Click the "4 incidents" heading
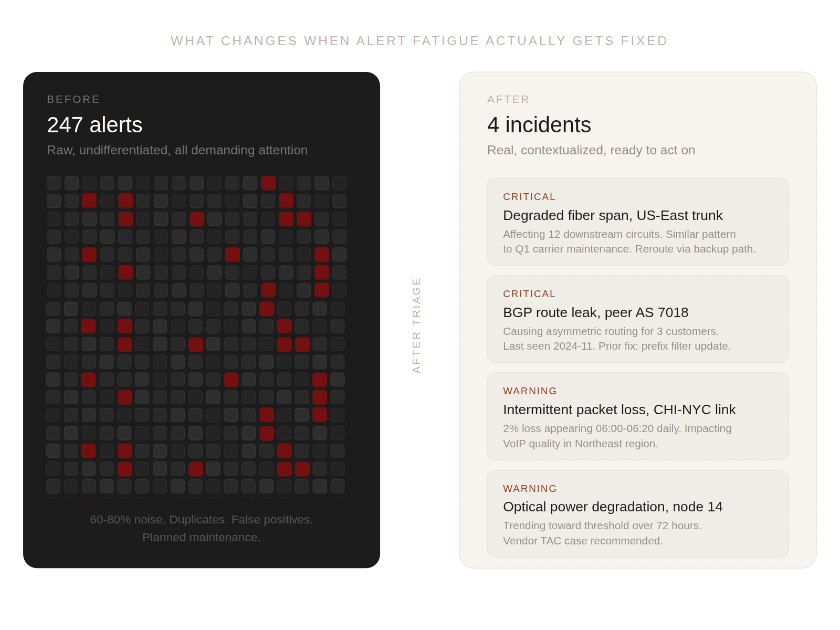Viewport: 840px width, 630px height. point(539,125)
